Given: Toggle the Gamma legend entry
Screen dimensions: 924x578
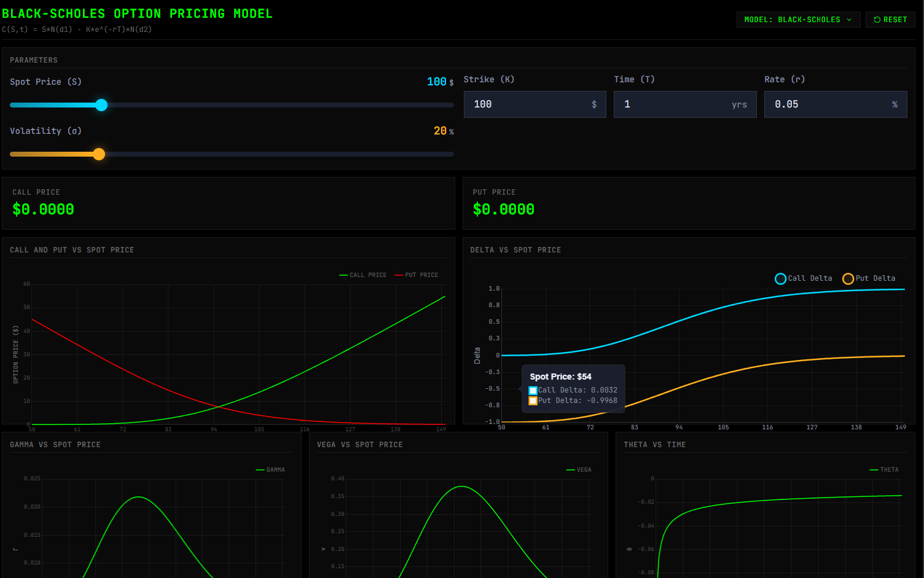Looking at the screenshot, I should click(x=270, y=470).
